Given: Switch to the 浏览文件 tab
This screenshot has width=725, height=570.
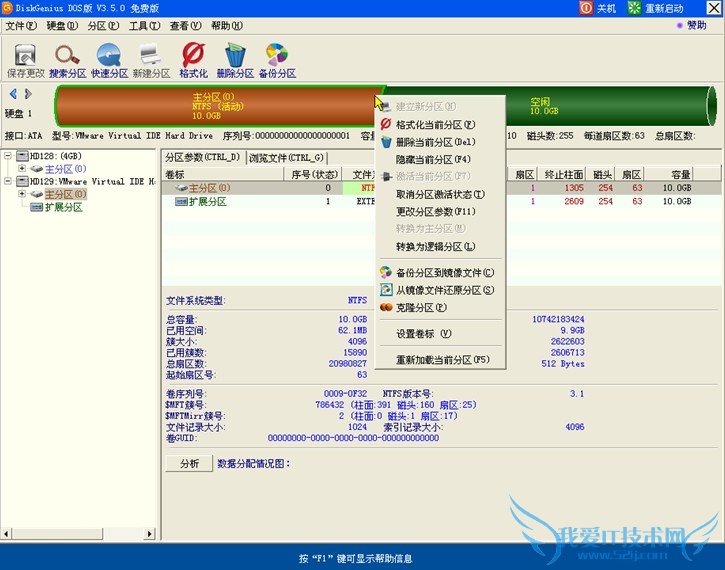Looking at the screenshot, I should pyautogui.click(x=286, y=157).
